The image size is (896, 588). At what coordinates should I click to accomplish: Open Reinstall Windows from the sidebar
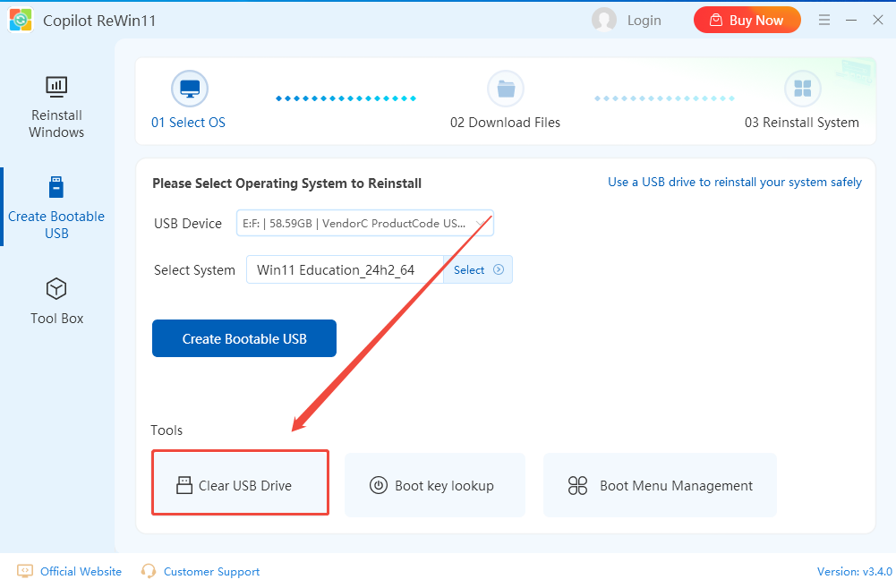point(56,107)
